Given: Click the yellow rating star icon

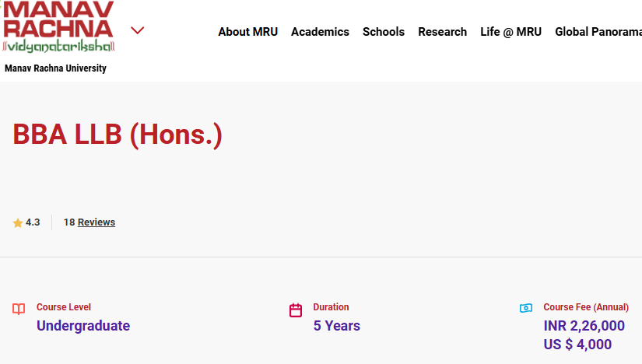Looking at the screenshot, I should click(18, 223).
